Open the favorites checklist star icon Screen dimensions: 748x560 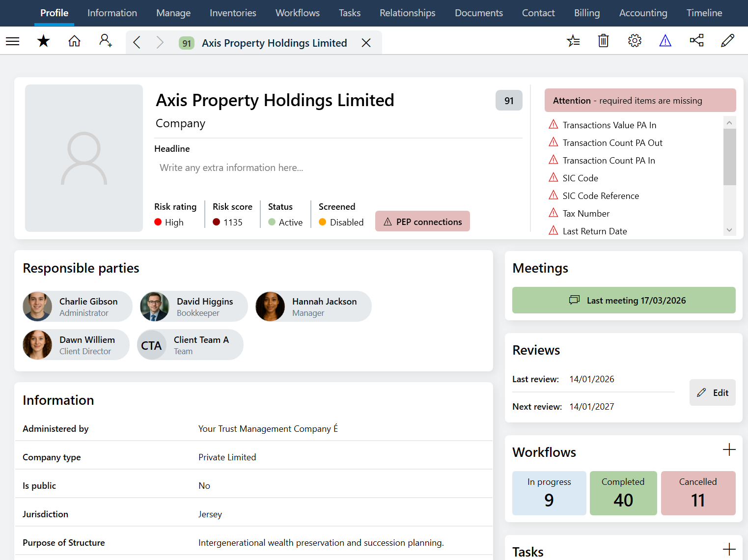click(573, 41)
